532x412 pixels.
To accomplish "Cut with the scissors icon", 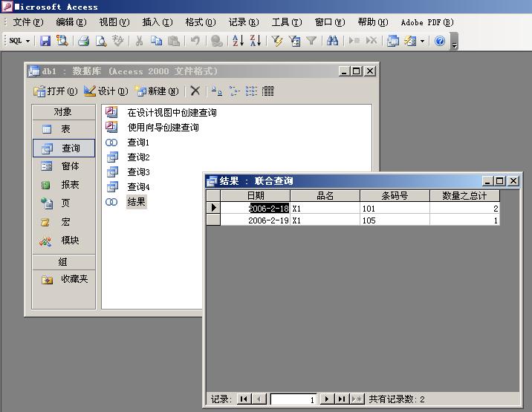I will (x=139, y=41).
